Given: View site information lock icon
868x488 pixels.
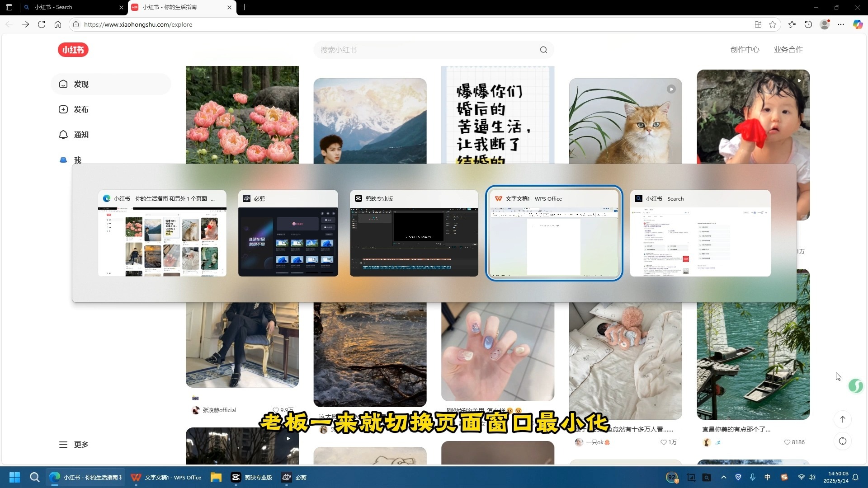Looking at the screenshot, I should tap(76, 24).
